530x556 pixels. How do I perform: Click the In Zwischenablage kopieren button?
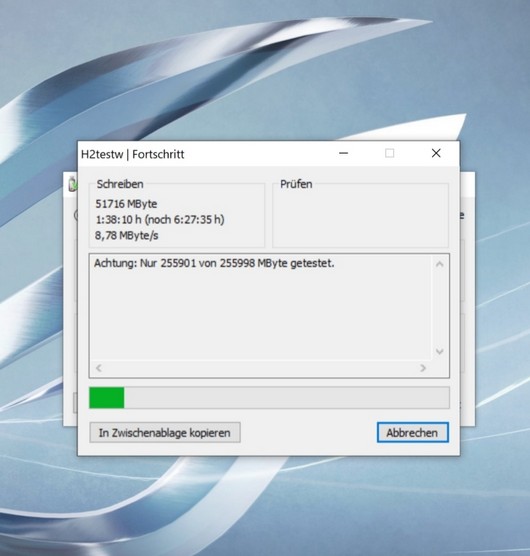(x=165, y=432)
